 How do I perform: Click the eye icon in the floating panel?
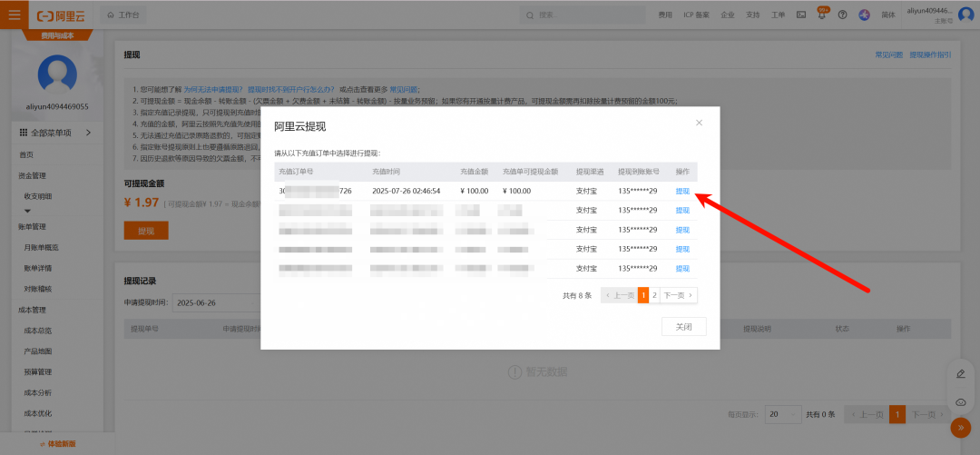coord(961,401)
